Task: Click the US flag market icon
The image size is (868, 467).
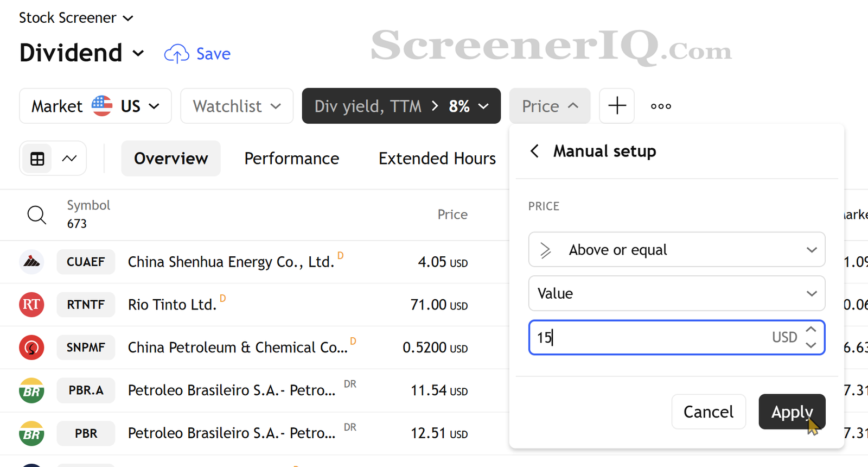Action: coord(102,106)
